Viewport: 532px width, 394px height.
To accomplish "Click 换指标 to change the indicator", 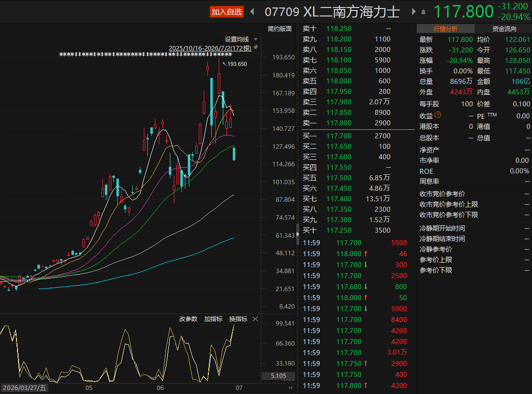I will pyautogui.click(x=238, y=319).
